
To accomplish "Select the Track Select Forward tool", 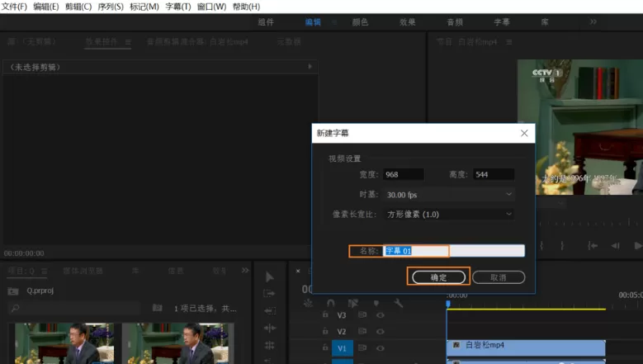I will [x=269, y=294].
